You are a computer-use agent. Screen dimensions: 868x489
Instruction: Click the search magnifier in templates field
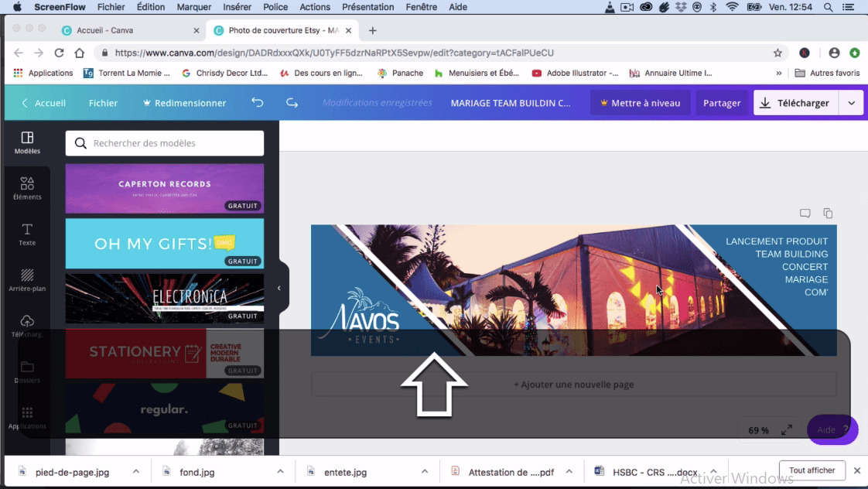pos(80,143)
